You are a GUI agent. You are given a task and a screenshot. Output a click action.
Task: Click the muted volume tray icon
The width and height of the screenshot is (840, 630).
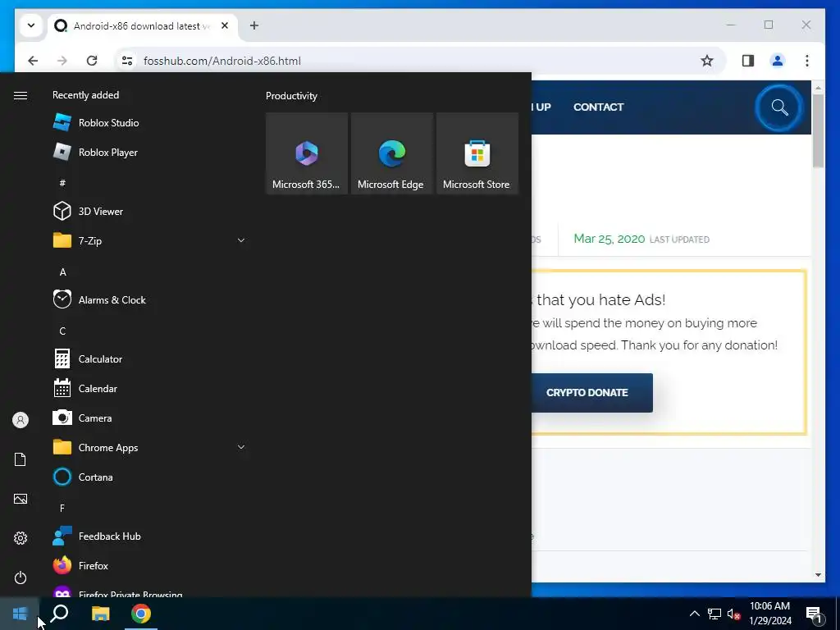[x=734, y=614]
